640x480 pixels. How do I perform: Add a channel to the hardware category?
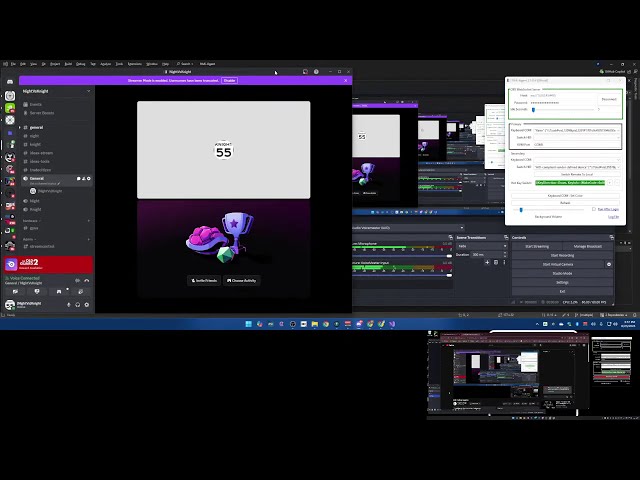coord(89,221)
